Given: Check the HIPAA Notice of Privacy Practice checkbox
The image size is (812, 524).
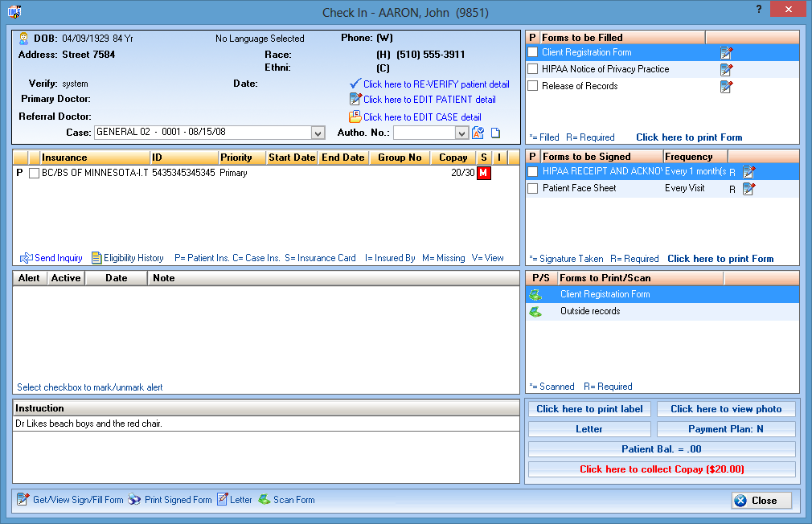Looking at the screenshot, I should click(x=532, y=69).
